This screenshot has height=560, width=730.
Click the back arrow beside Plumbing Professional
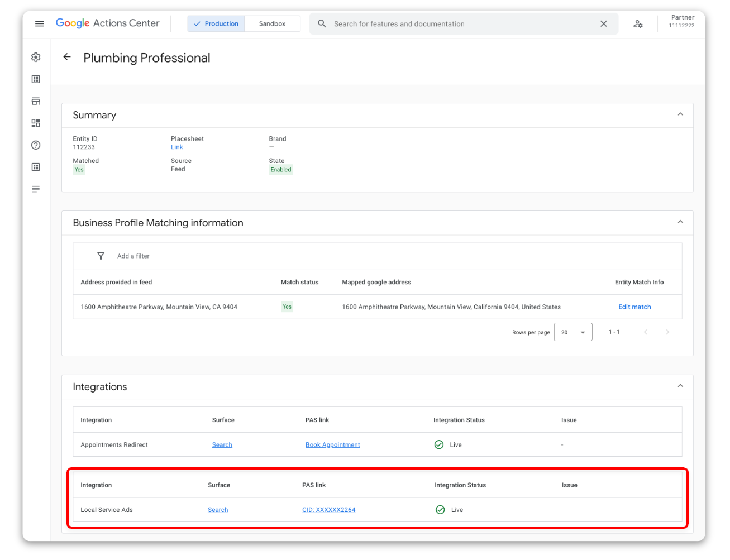coord(67,57)
